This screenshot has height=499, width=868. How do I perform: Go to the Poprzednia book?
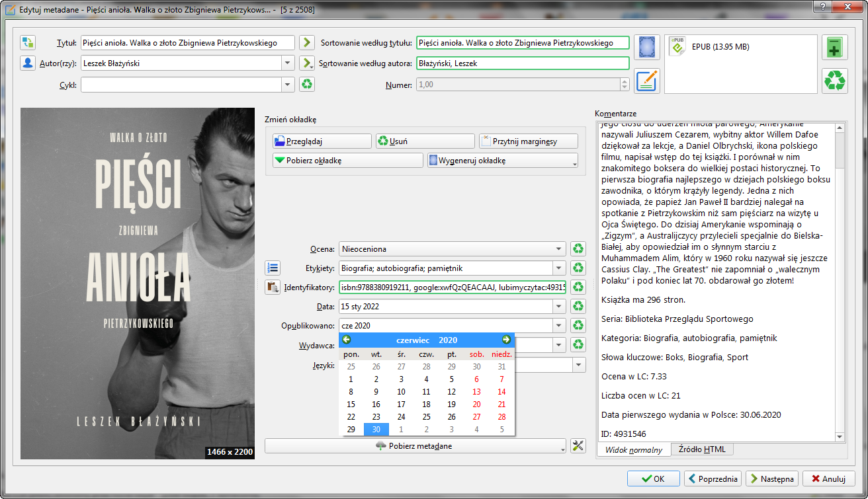[713, 479]
